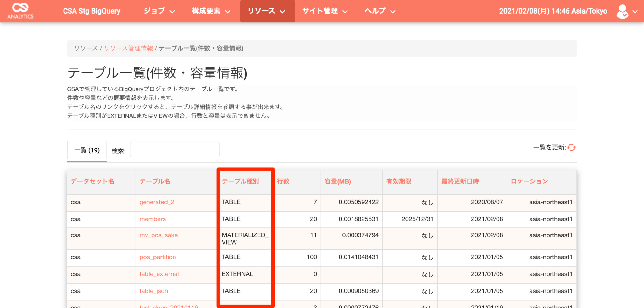The image size is (644, 308).
Task: Click the refresh icon to update the list
Action: [572, 148]
